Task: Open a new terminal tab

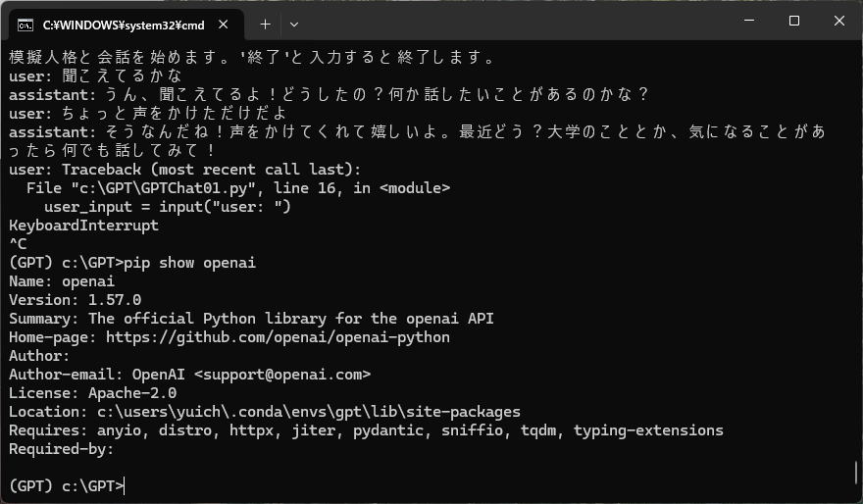Action: (265, 23)
